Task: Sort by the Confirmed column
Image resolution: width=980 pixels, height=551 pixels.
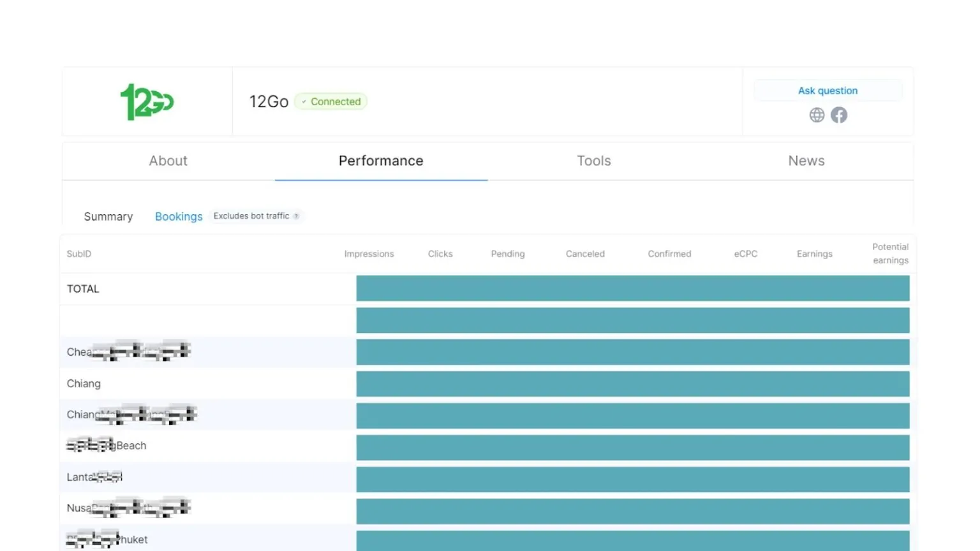Action: [x=669, y=254]
